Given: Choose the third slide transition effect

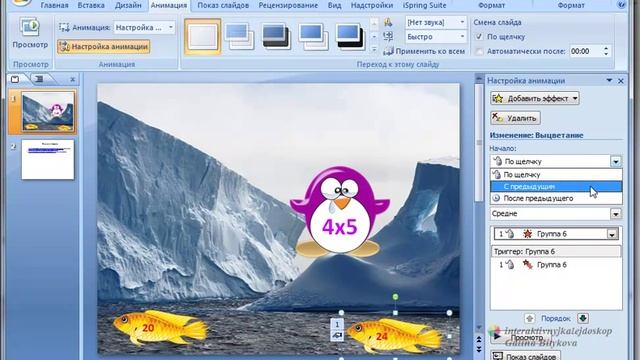Looking at the screenshot, I should click(276, 37).
